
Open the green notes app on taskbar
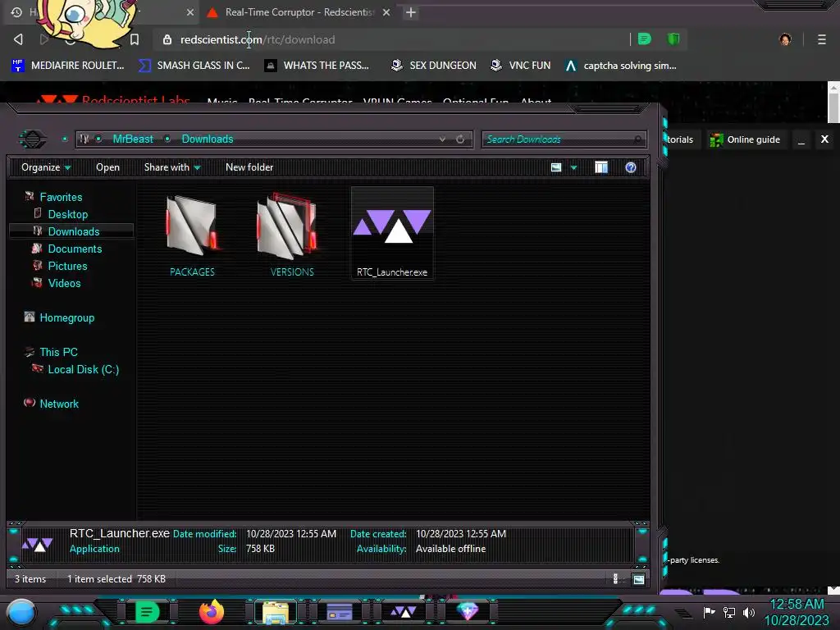click(147, 612)
